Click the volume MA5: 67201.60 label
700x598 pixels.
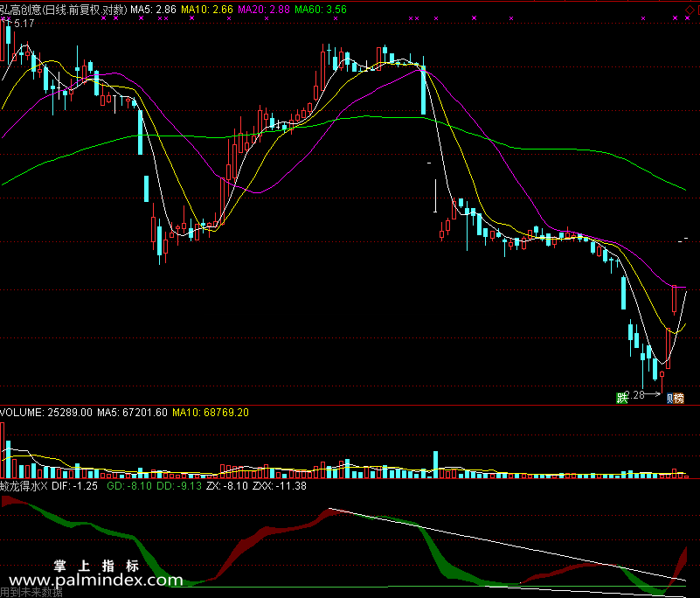pos(132,412)
